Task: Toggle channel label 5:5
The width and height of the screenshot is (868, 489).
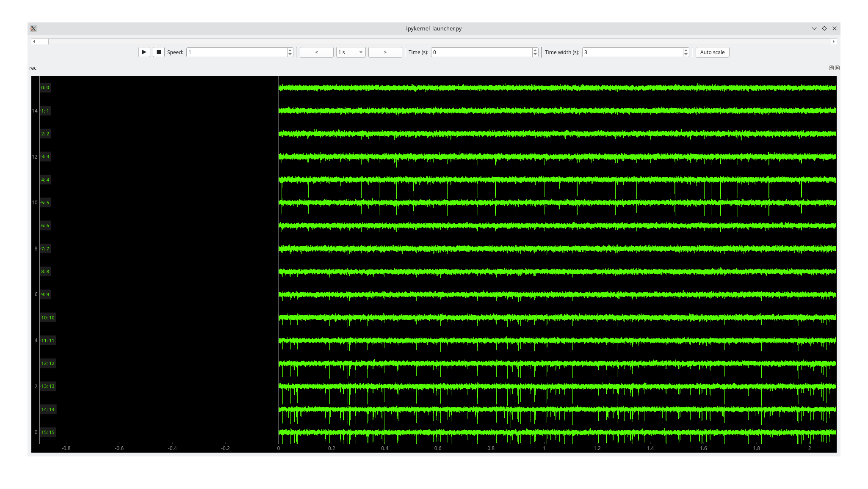Action: pos(45,202)
